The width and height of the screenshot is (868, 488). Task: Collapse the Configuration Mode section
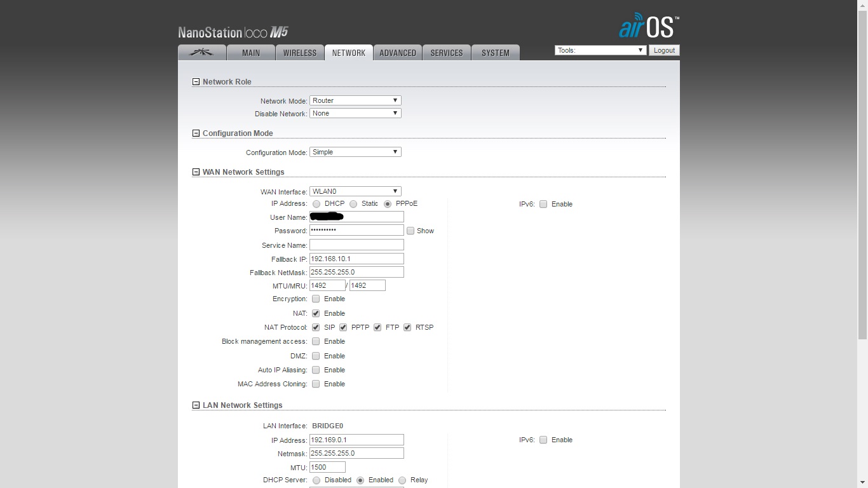[x=196, y=133]
